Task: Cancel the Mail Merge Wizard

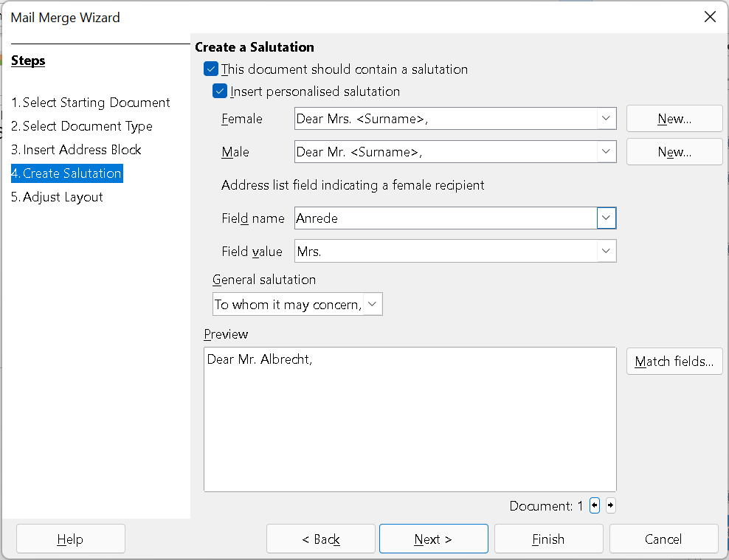Action: 663,539
